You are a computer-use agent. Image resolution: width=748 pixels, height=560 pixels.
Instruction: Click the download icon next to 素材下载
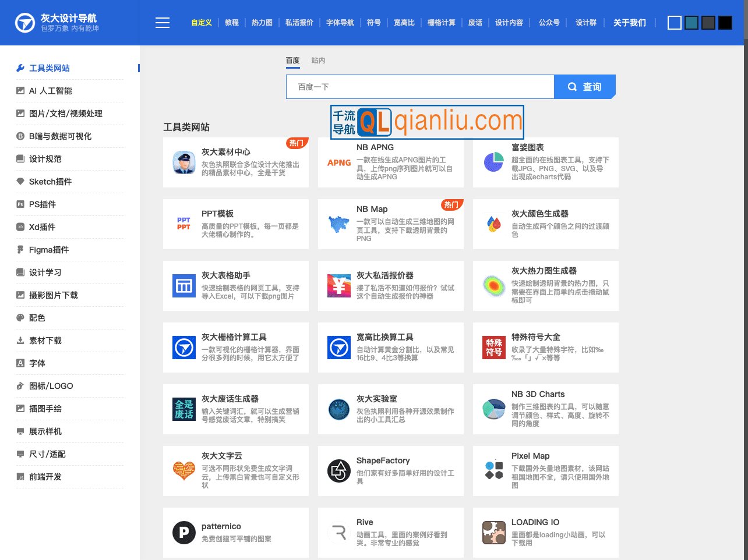coord(20,341)
